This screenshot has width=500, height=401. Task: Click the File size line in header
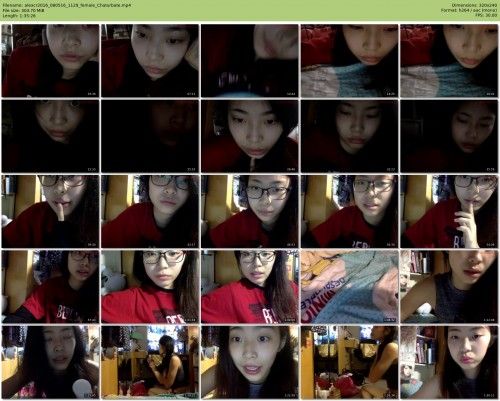pyautogui.click(x=23, y=11)
